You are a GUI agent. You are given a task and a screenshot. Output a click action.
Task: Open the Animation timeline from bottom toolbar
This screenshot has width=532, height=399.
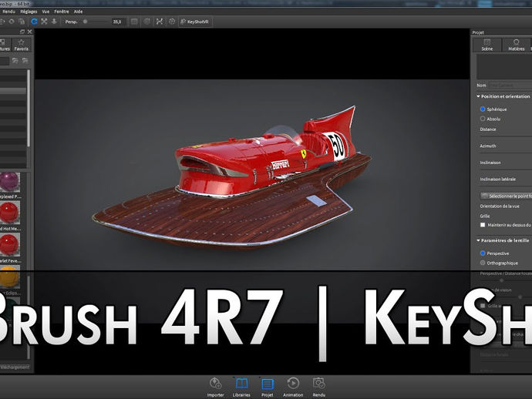(x=293, y=387)
